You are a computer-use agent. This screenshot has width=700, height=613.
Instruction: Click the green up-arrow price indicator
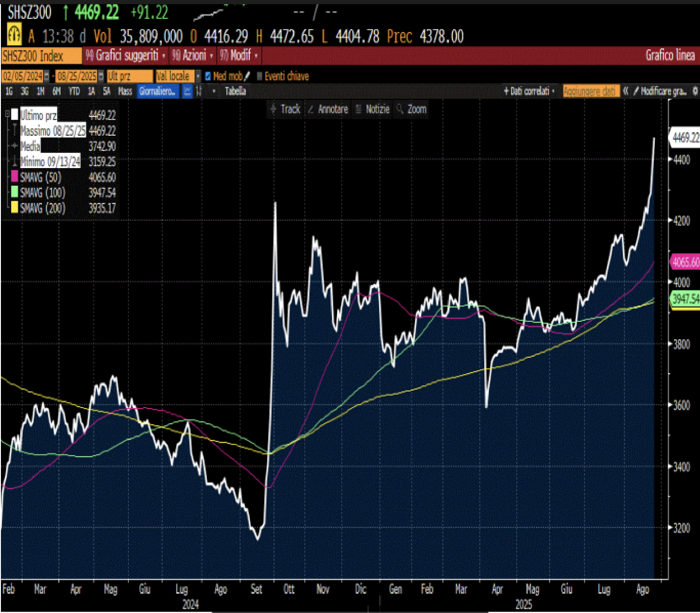66,12
